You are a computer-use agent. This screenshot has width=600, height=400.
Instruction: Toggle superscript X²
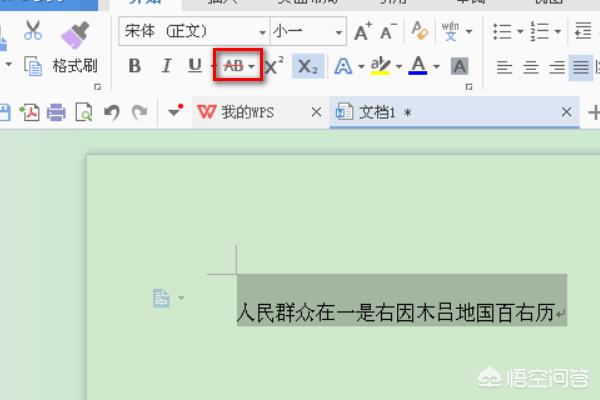tap(274, 66)
